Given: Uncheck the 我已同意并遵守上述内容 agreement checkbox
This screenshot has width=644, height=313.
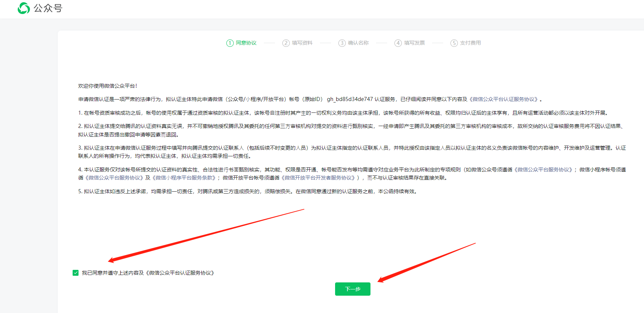Looking at the screenshot, I should [x=76, y=273].
